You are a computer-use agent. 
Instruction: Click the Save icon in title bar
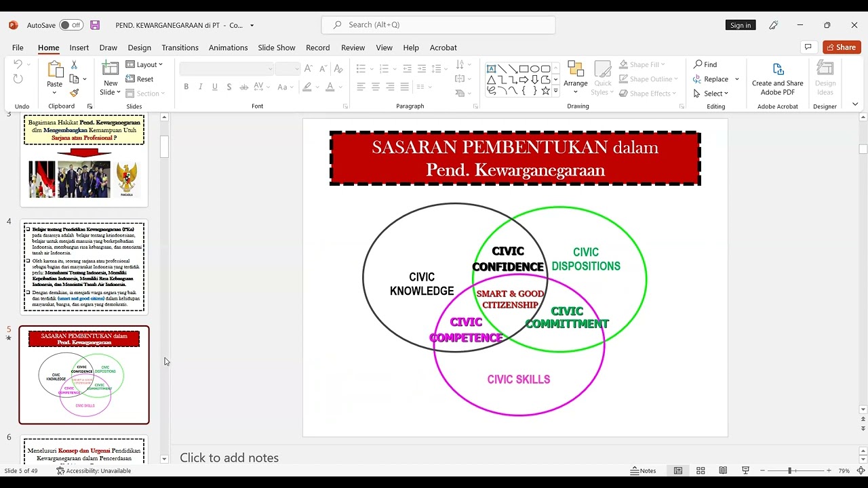95,25
